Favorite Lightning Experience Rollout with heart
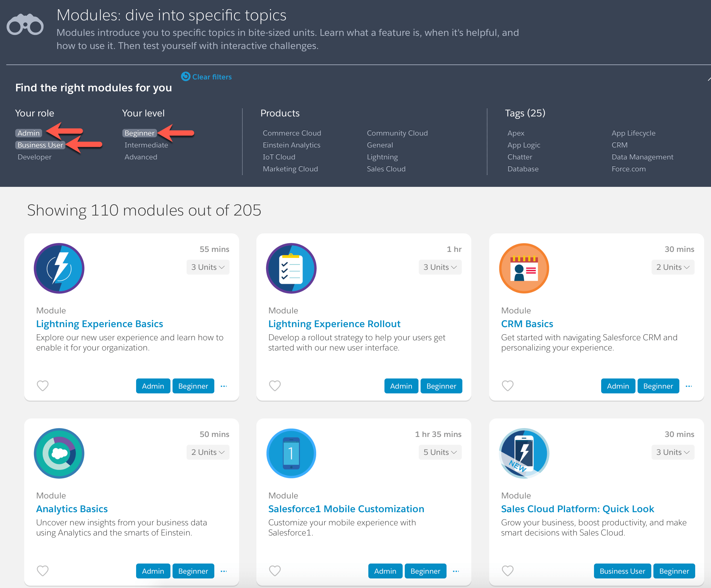The width and height of the screenshot is (711, 588). click(275, 386)
